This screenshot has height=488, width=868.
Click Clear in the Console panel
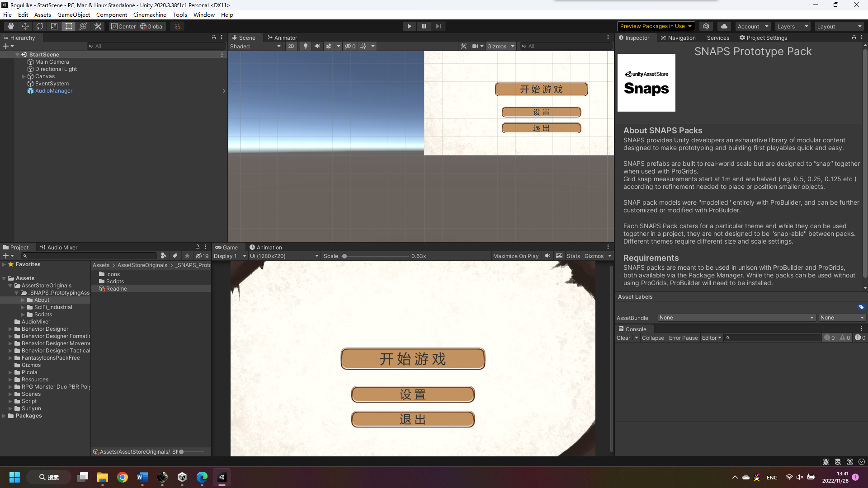(x=623, y=338)
